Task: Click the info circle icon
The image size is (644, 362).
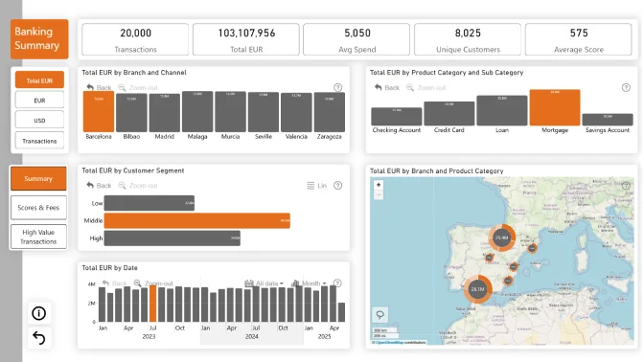Action: pos(39,313)
